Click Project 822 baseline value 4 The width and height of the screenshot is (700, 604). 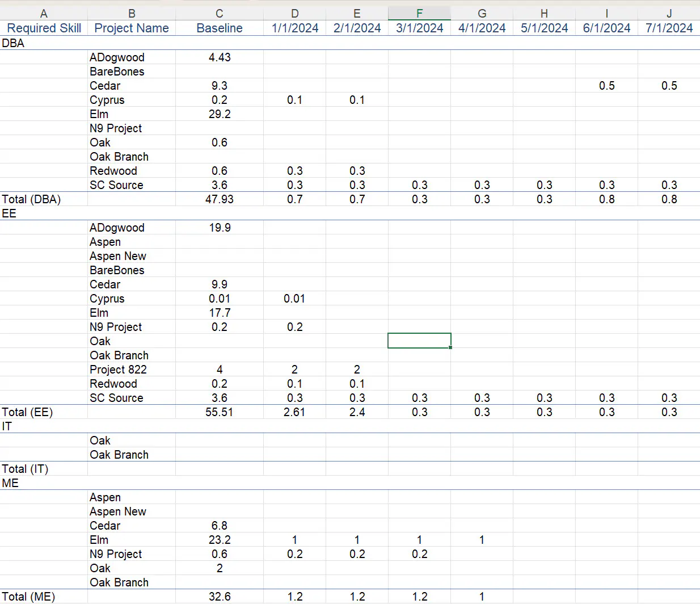pyautogui.click(x=220, y=370)
